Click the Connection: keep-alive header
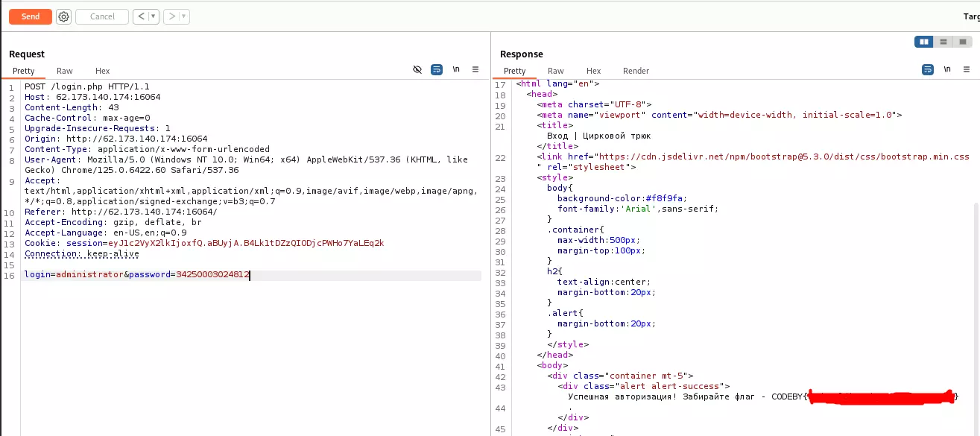Viewport: 980px width, 436px height. 82,253
